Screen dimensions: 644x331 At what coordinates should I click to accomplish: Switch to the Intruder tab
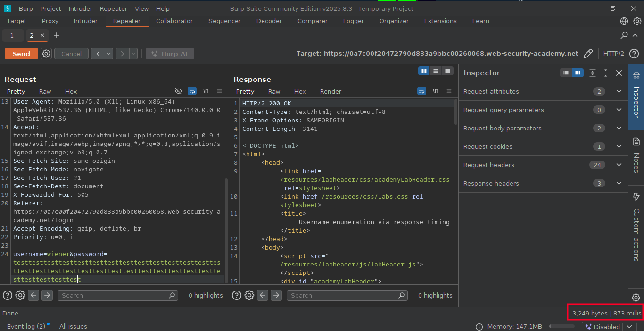tap(86, 21)
